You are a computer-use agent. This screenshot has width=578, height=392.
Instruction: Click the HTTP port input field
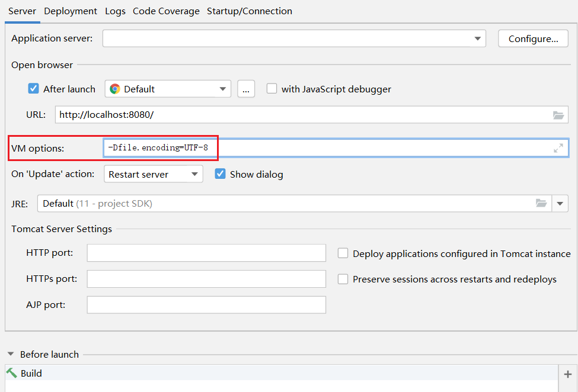click(206, 253)
